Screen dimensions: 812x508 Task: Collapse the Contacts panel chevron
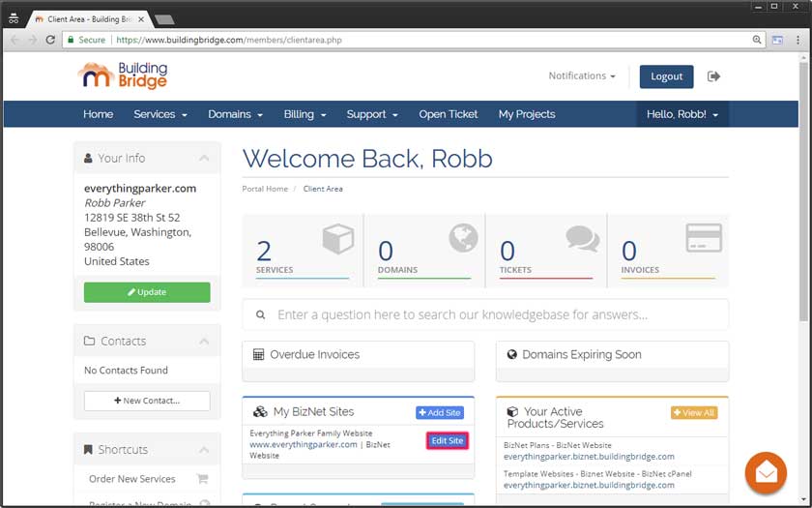pyautogui.click(x=204, y=341)
